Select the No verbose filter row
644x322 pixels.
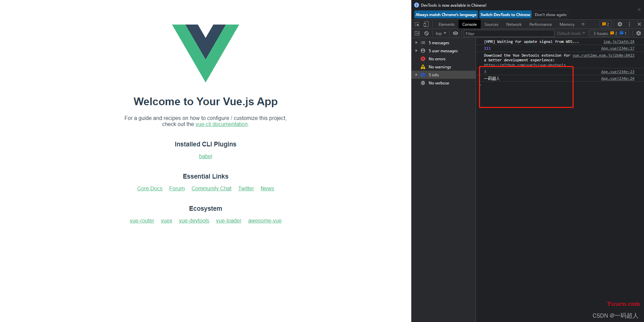pos(443,83)
